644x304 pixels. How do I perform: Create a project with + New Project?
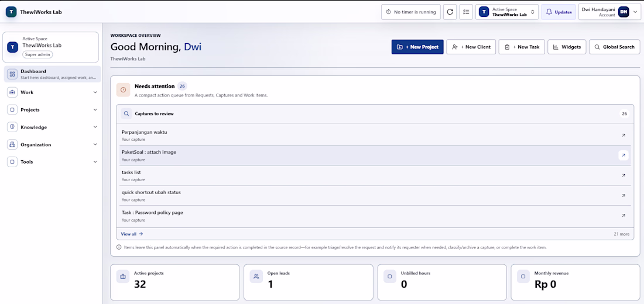[x=417, y=47]
